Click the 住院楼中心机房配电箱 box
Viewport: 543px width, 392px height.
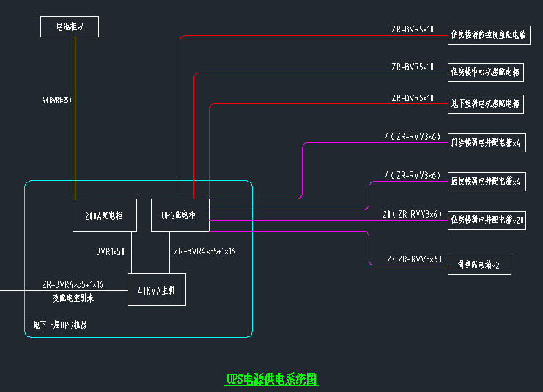click(x=485, y=73)
